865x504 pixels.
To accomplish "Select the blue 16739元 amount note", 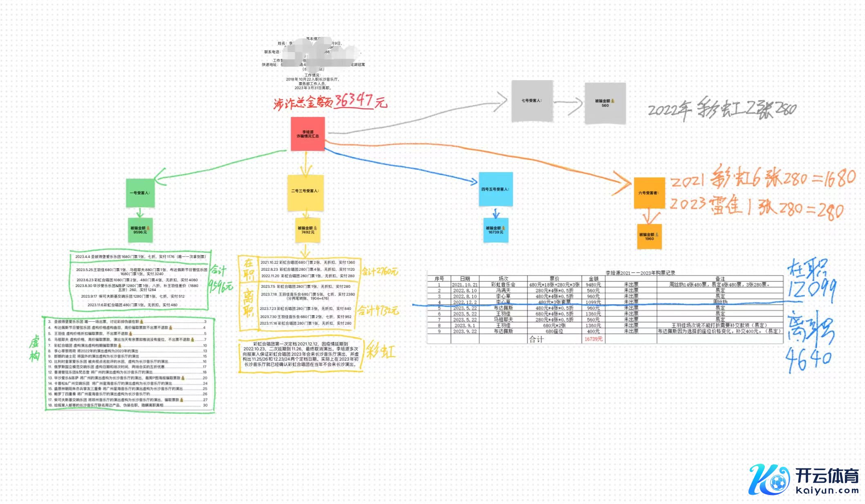I will pos(495,230).
